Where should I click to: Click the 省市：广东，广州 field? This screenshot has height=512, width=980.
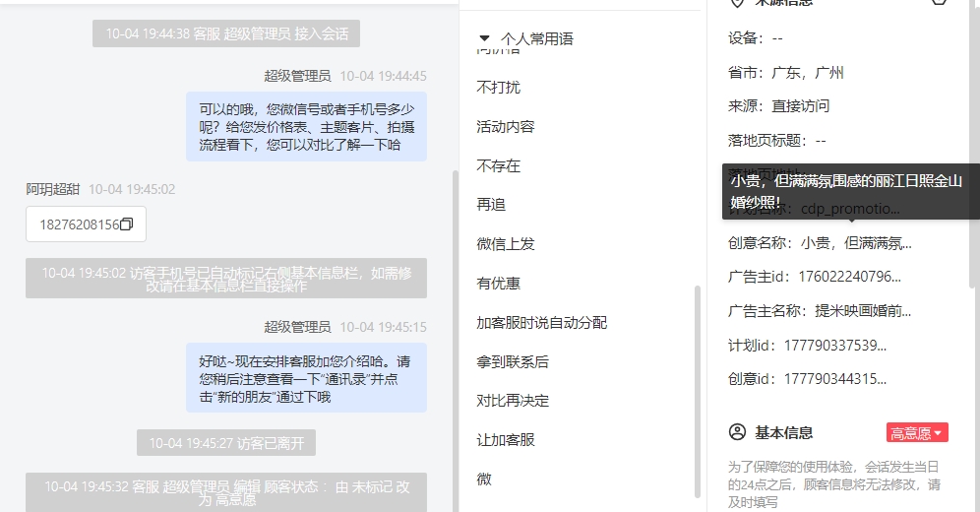click(785, 73)
